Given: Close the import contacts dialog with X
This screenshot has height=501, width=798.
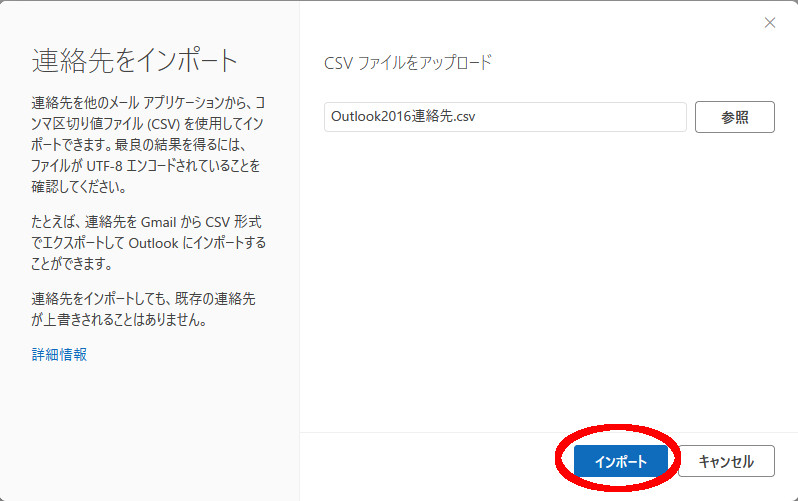Looking at the screenshot, I should pyautogui.click(x=769, y=23).
